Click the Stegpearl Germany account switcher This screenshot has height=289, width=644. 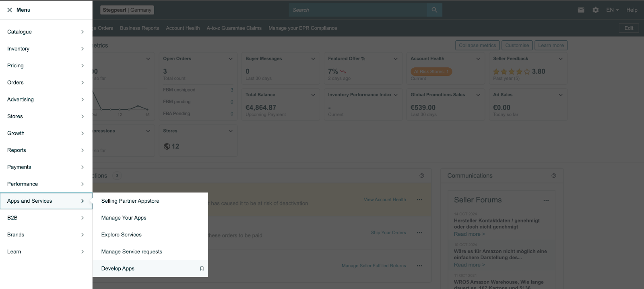127,10
